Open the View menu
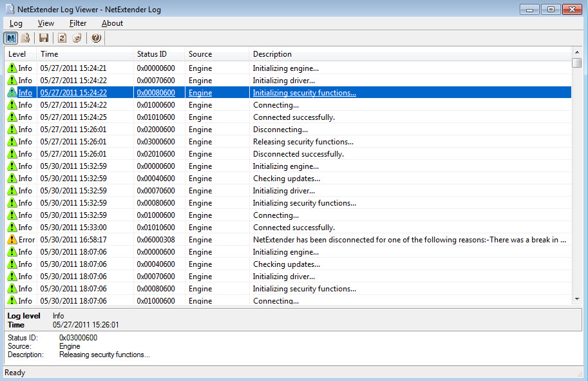Image resolution: width=588 pixels, height=381 pixels. point(46,23)
